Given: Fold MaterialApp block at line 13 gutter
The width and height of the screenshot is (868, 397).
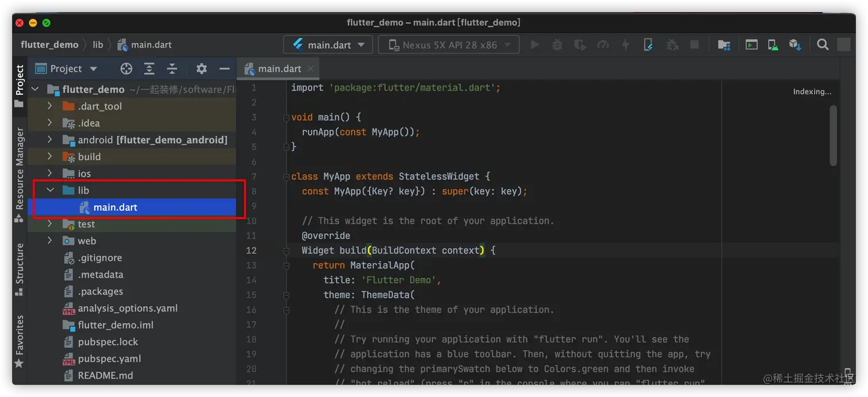Looking at the screenshot, I should 286,265.
